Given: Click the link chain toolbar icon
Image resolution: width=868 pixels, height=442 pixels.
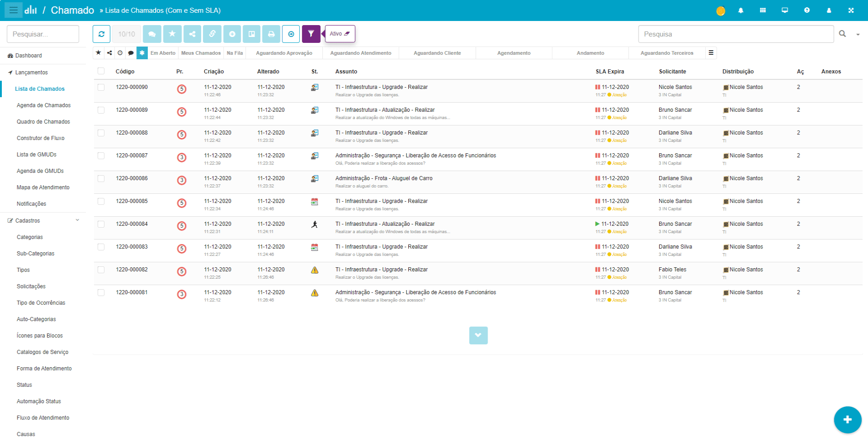Looking at the screenshot, I should coord(212,34).
